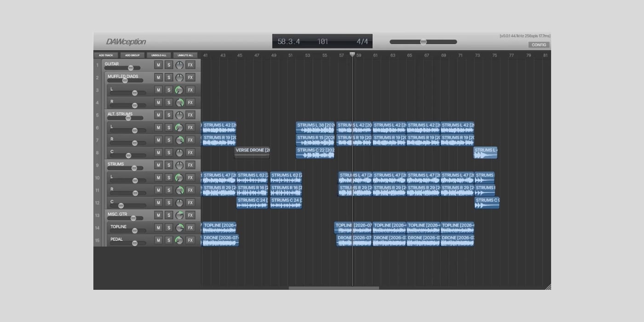Image resolution: width=644 pixels, height=322 pixels.
Task: Click the green pan knob on track 3
Action: pos(179,90)
